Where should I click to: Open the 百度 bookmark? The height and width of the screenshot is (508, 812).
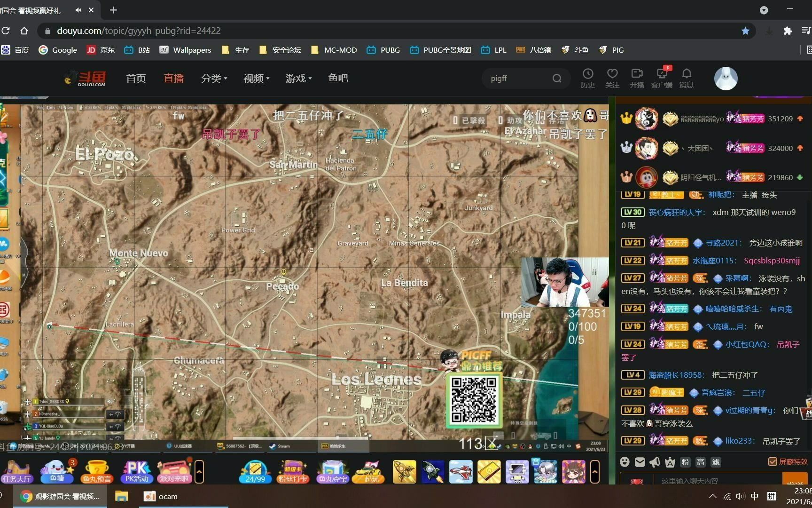tap(16, 50)
